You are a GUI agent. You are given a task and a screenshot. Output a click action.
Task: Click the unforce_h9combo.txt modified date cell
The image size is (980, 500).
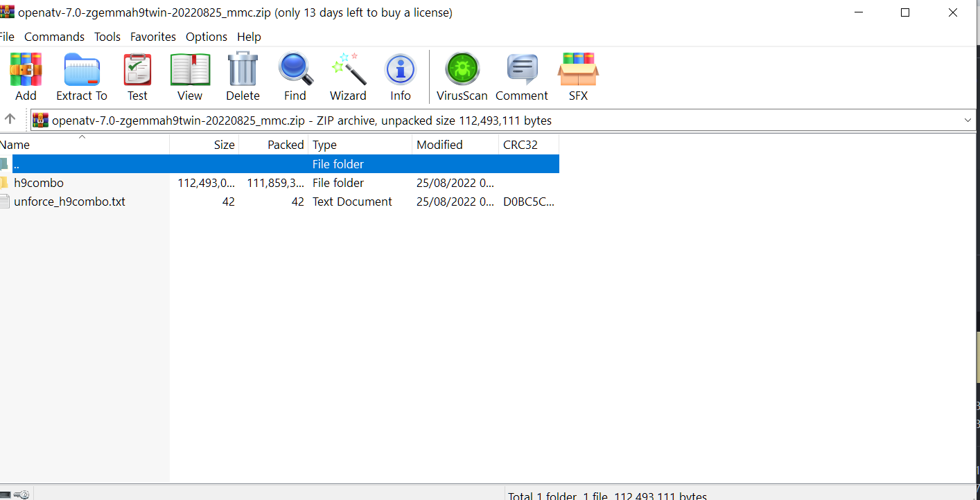tap(455, 202)
